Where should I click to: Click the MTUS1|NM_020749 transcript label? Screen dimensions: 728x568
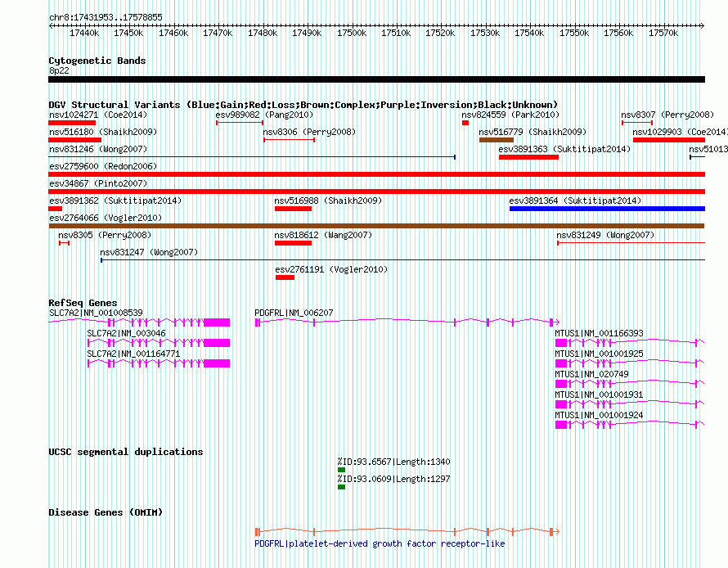click(x=591, y=374)
